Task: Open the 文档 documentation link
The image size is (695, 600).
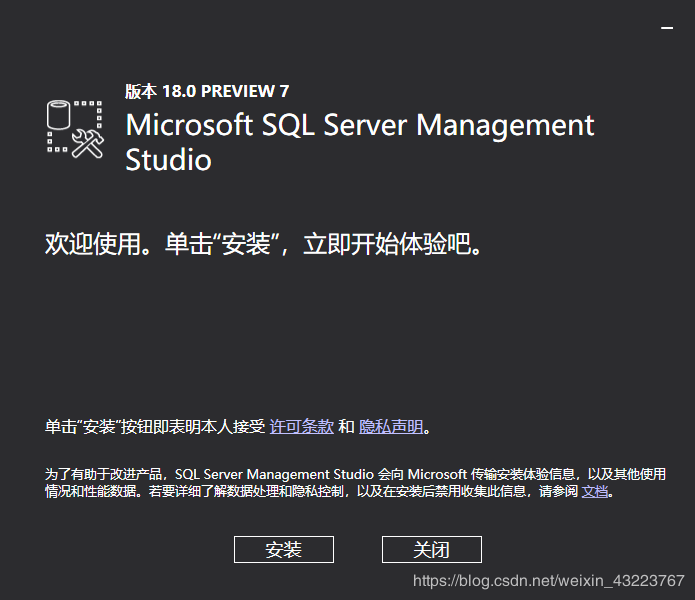Action: [x=594, y=491]
